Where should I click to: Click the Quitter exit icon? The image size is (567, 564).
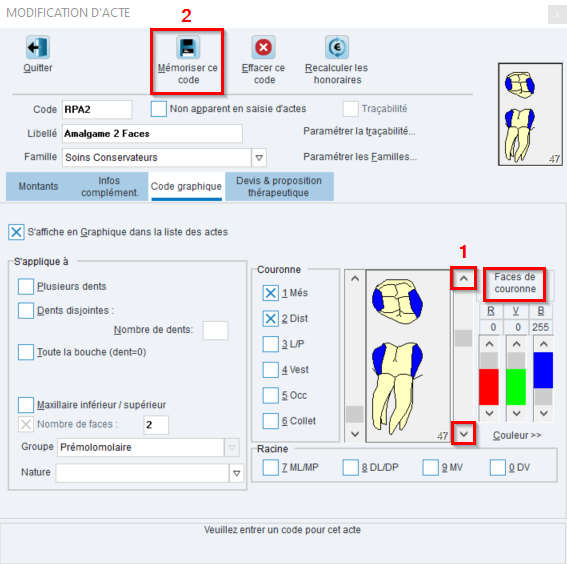click(x=38, y=47)
